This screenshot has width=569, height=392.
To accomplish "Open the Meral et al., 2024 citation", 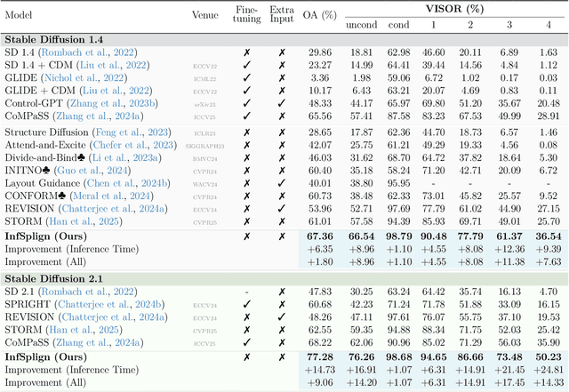I will click(105, 195).
